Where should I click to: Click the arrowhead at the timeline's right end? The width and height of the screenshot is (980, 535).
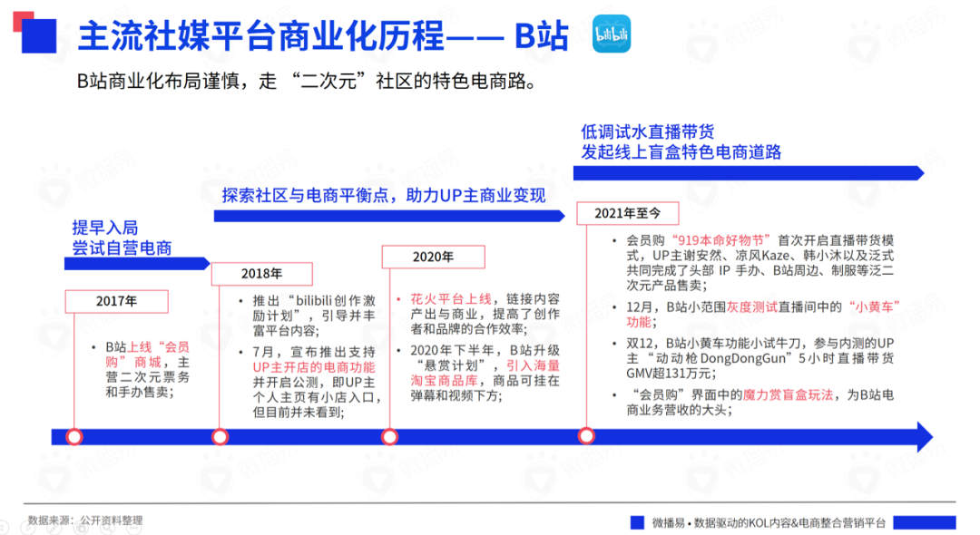tap(924, 437)
